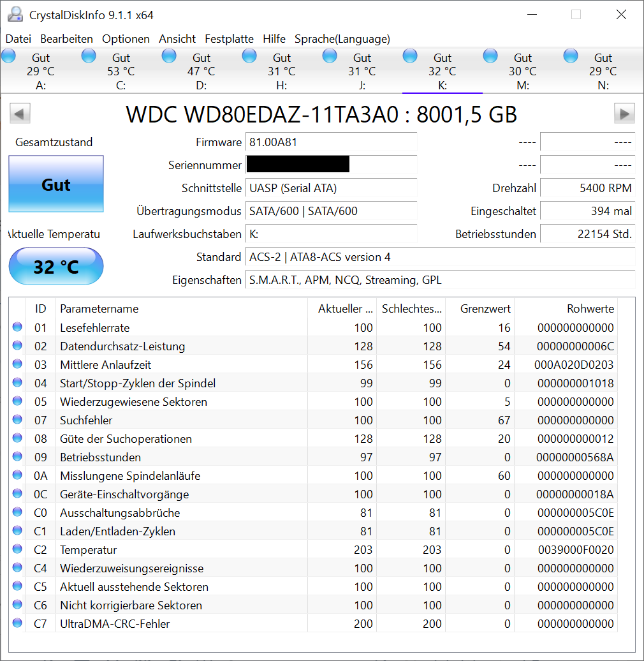
Task: Select raw value 0000000568A
Action: click(x=574, y=457)
